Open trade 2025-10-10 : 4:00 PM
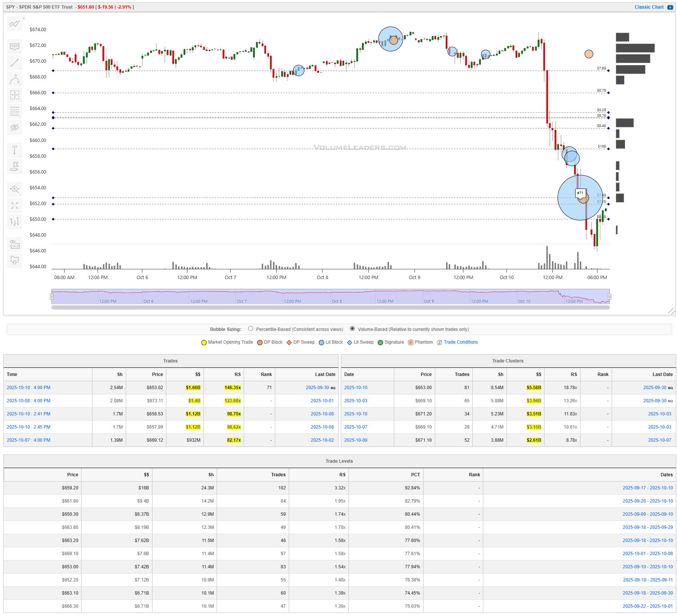 pyautogui.click(x=29, y=388)
